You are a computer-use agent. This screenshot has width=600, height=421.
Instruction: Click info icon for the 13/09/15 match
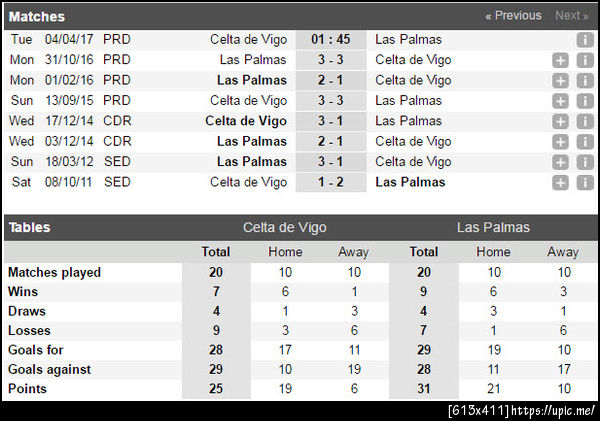[x=585, y=101]
